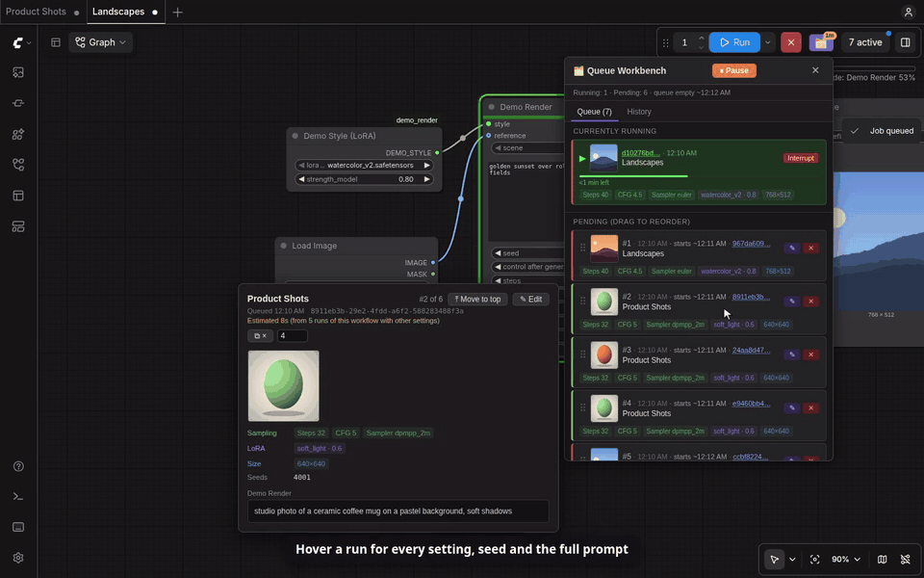
Task: Click Edit in Product Shots hover card
Action: click(530, 299)
